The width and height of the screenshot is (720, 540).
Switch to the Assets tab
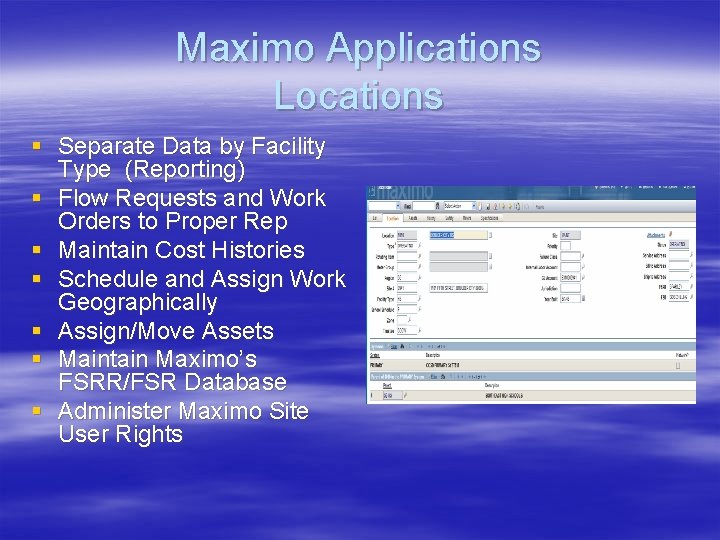[413, 218]
